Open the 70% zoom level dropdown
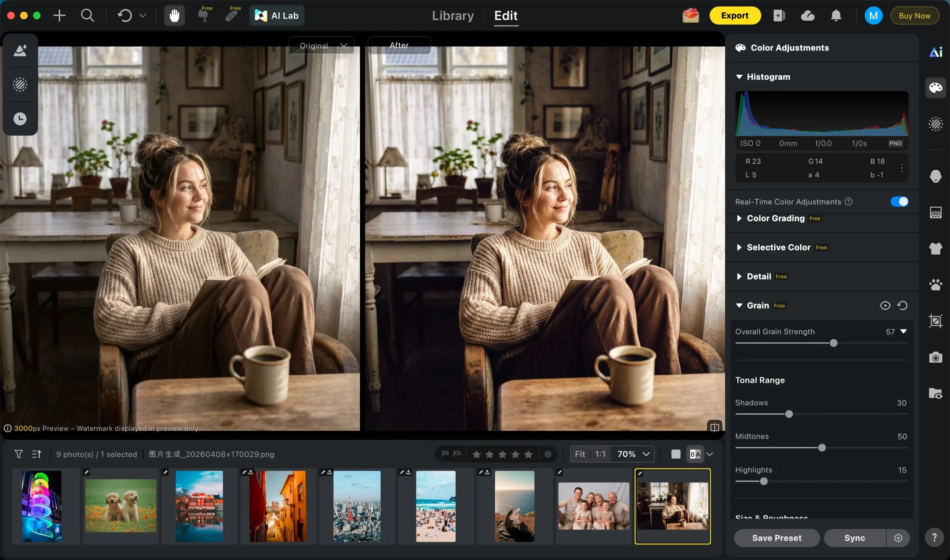950x560 pixels. pyautogui.click(x=633, y=454)
